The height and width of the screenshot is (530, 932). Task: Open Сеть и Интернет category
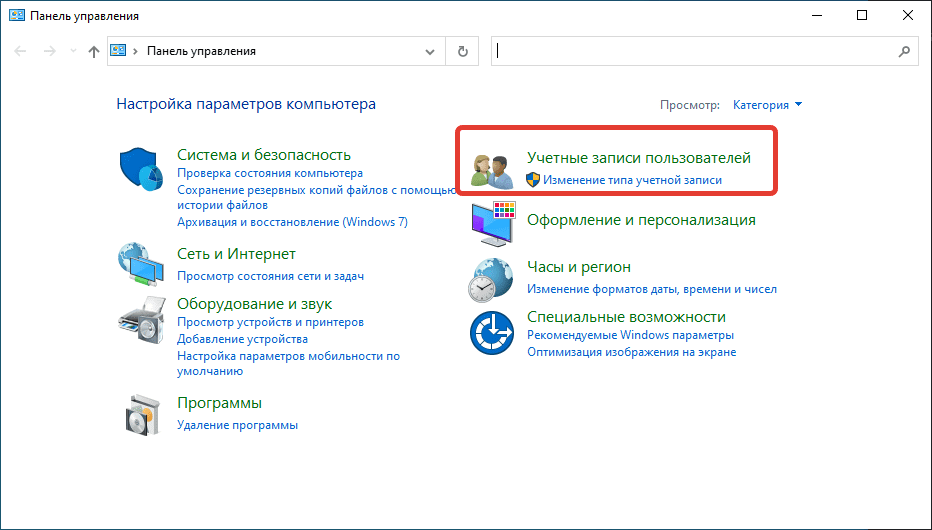pyautogui.click(x=236, y=254)
